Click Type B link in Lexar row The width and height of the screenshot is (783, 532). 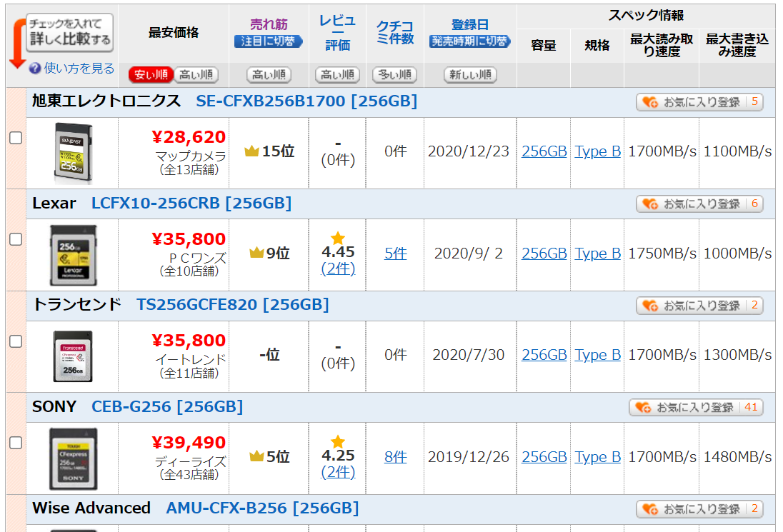point(598,254)
